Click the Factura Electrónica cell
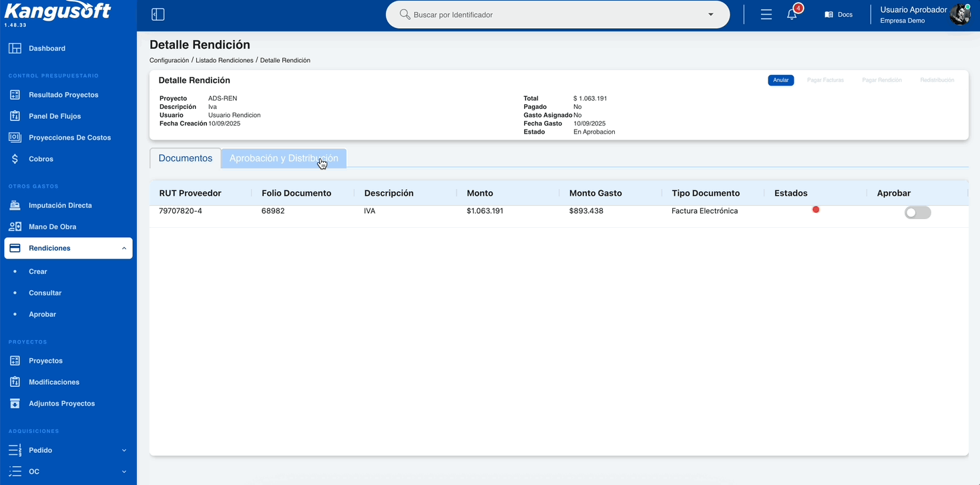Viewport: 980px width, 485px height. (705, 211)
